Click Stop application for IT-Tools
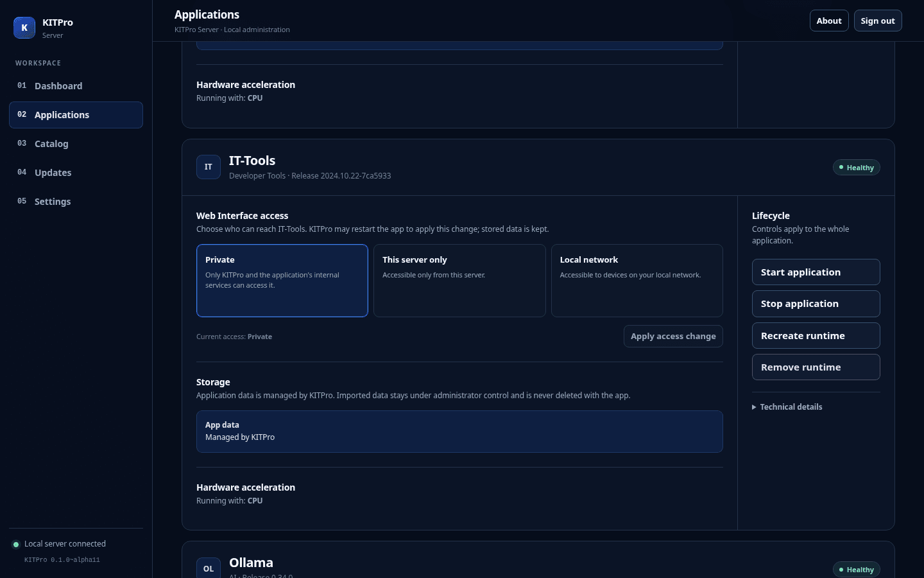924x578 pixels. [x=816, y=304]
